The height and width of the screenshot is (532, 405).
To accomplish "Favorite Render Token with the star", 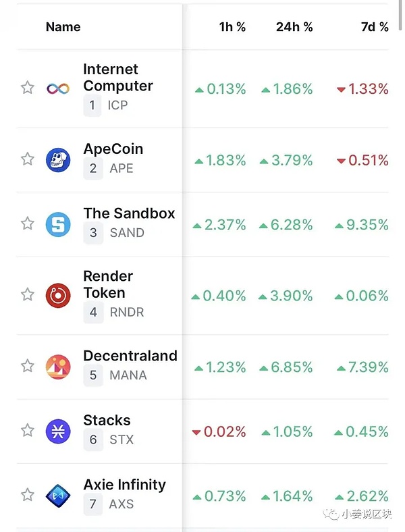I will 28,294.
